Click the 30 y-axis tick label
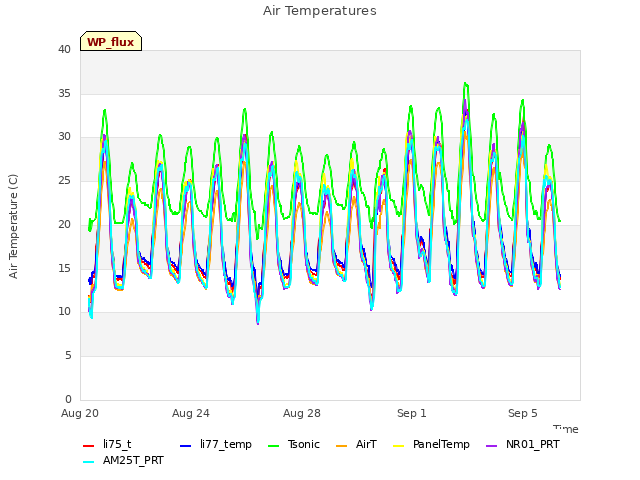This screenshot has width=640, height=480. [x=64, y=137]
